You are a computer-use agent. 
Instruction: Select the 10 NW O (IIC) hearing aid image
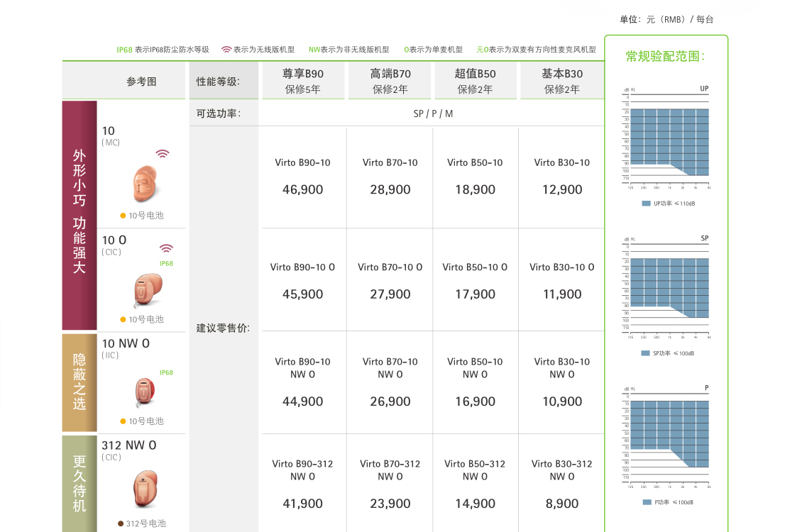click(146, 392)
